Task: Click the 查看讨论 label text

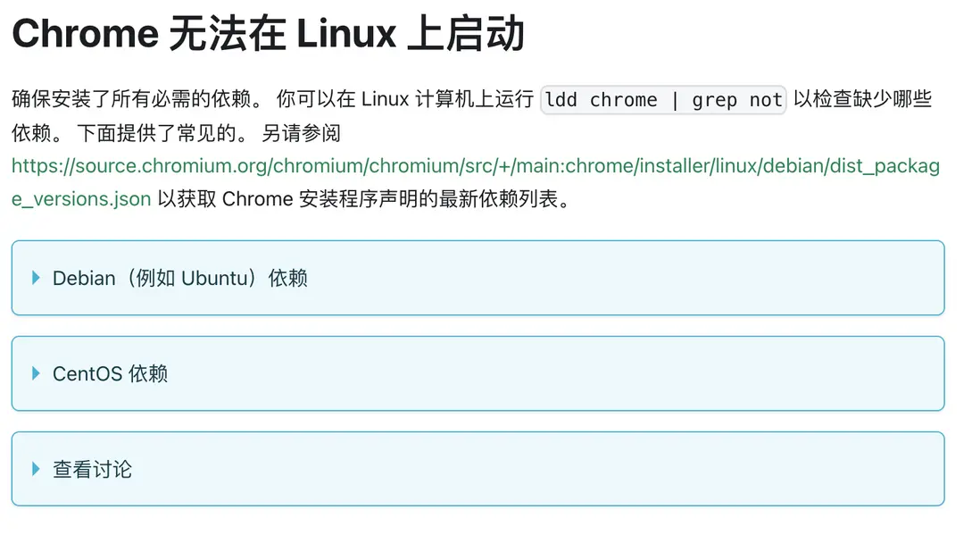Action: pyautogui.click(x=92, y=469)
